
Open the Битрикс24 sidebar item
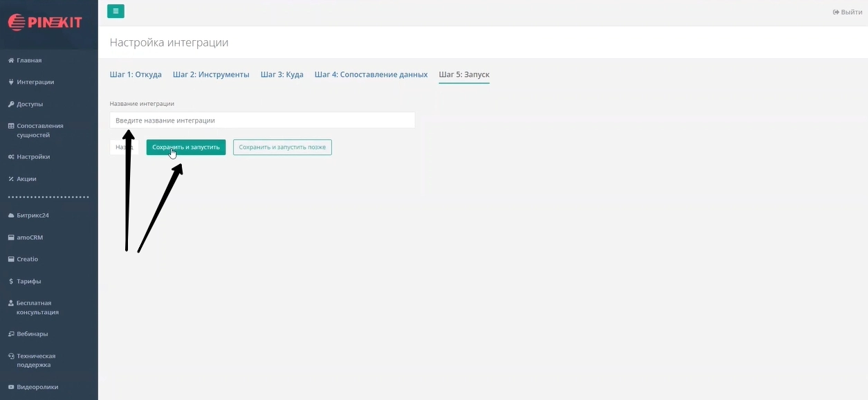click(x=33, y=215)
